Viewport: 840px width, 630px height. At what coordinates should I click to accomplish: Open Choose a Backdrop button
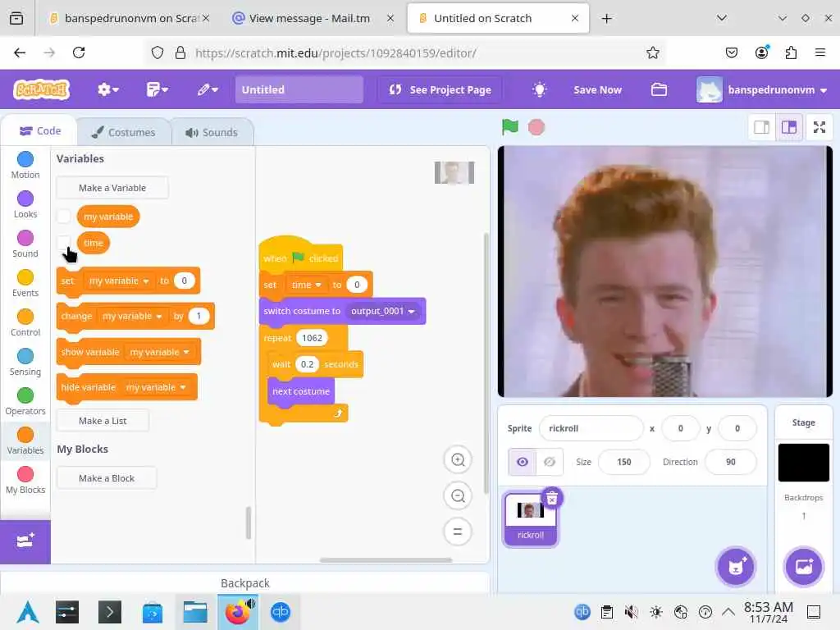coord(804,567)
